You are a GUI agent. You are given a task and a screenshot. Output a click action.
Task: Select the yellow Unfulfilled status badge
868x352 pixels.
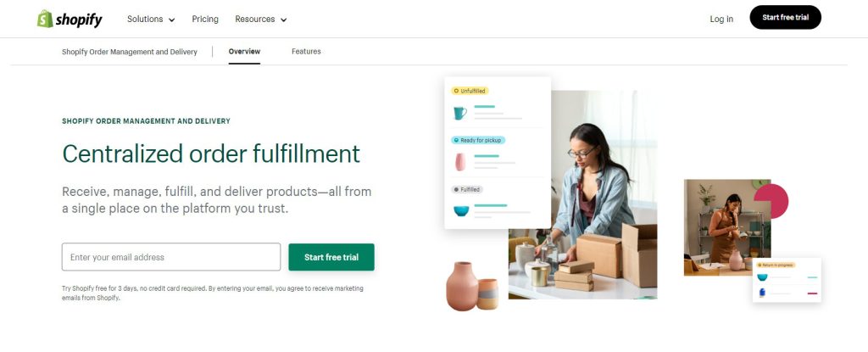470,91
